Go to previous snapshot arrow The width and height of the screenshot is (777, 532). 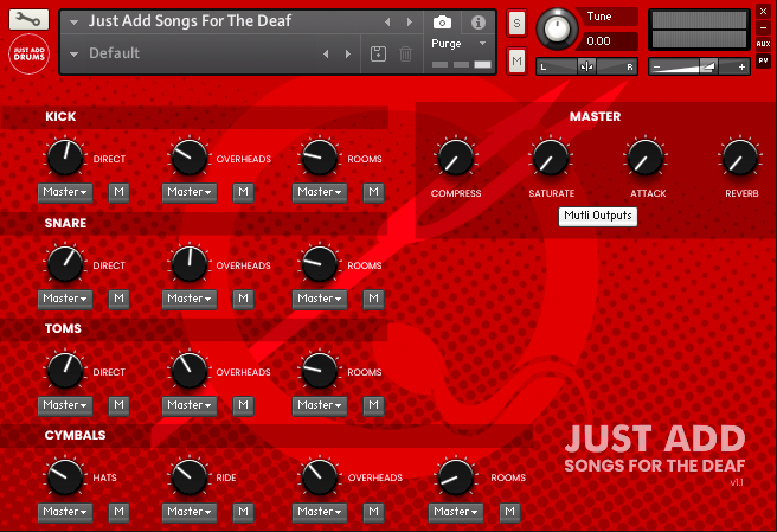coord(326,54)
